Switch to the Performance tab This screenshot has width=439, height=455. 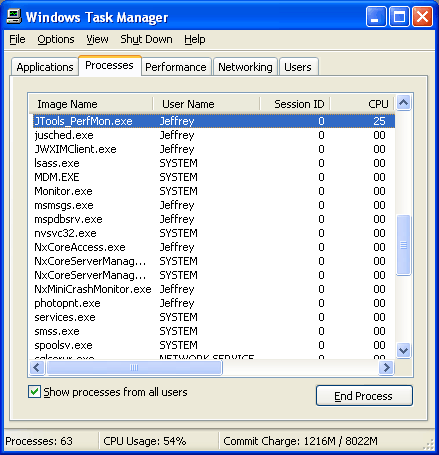pyautogui.click(x=176, y=67)
